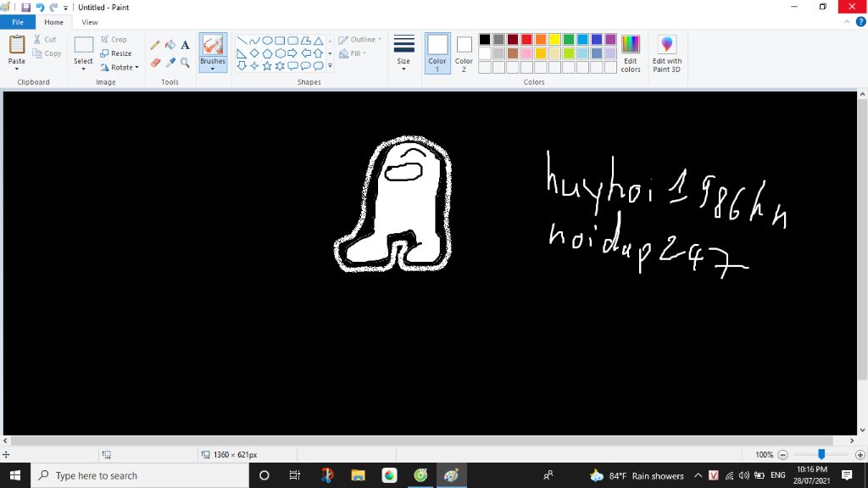Viewport: 868px width, 488px height.
Task: Click Edit with Paint 3D
Action: pyautogui.click(x=666, y=53)
